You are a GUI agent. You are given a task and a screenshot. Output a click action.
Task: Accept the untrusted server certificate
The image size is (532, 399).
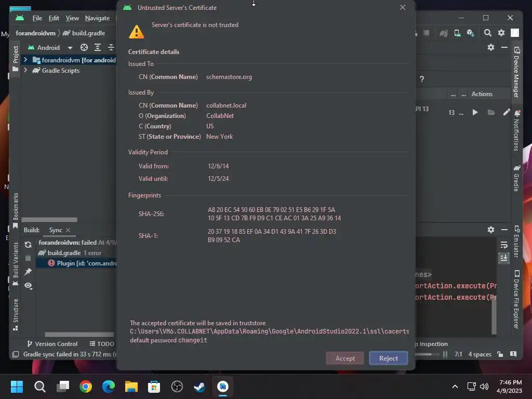point(345,358)
